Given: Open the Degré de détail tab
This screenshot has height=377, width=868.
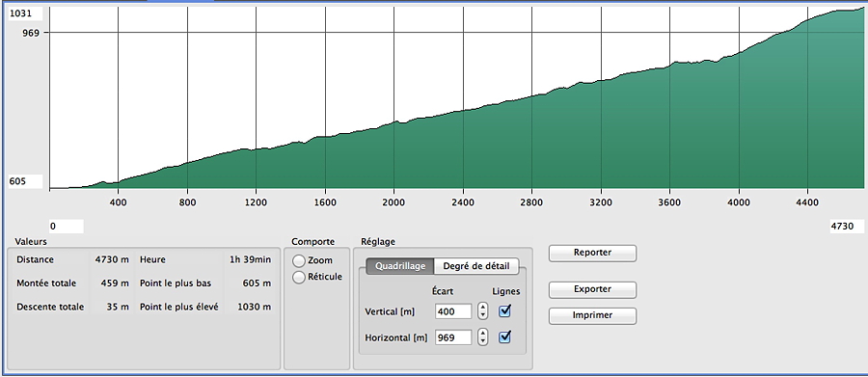Looking at the screenshot, I should pyautogui.click(x=476, y=266).
